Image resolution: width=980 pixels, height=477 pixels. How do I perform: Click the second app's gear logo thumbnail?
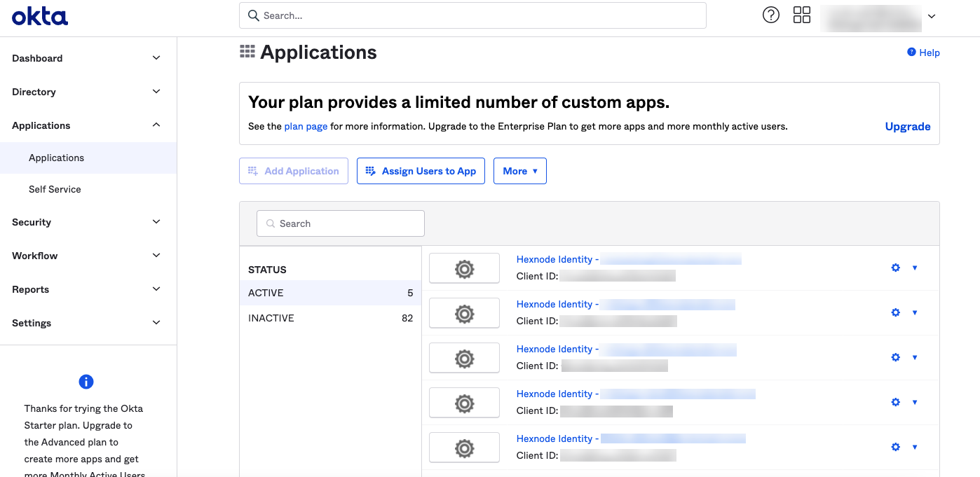point(464,313)
